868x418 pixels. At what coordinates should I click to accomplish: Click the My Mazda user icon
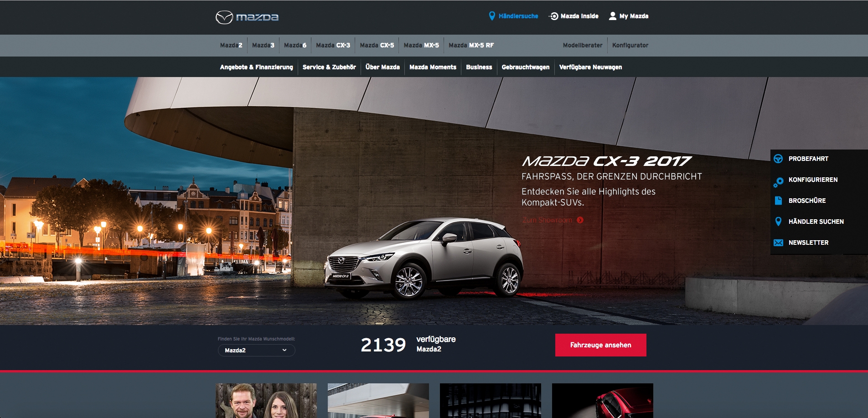tap(613, 16)
